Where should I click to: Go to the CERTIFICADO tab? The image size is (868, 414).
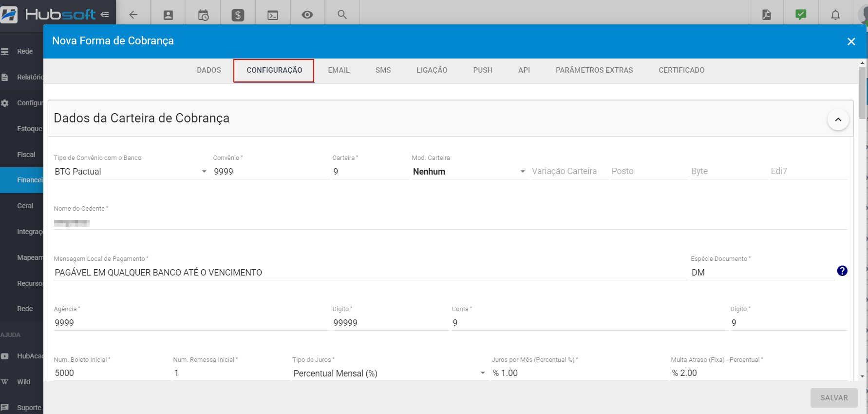click(x=681, y=70)
